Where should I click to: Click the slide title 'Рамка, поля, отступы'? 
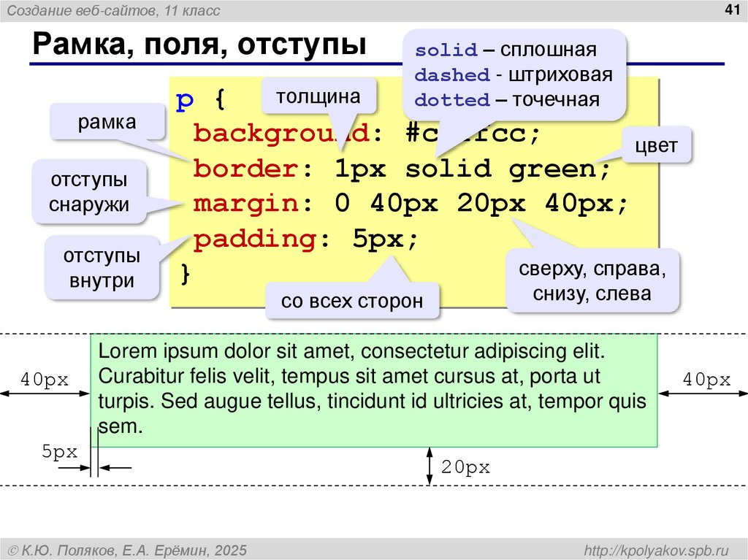[199, 45]
